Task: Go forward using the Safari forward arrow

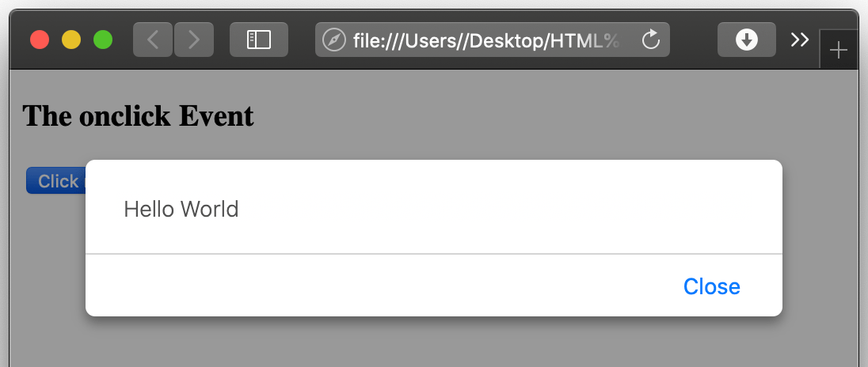Action: click(x=194, y=40)
